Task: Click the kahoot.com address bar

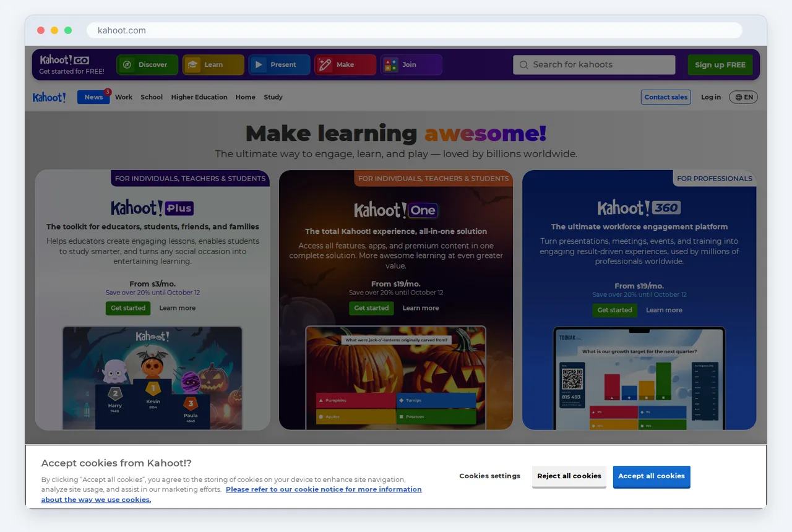Action: pos(415,30)
